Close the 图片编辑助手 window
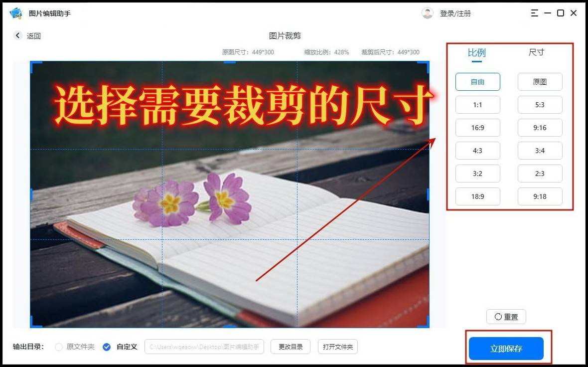 click(x=574, y=13)
